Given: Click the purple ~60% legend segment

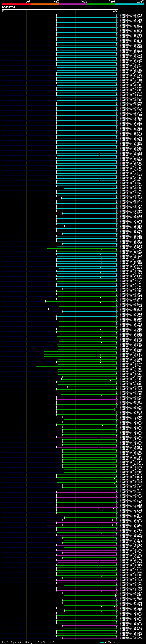Looking at the screenshot, I should pos(73,4).
